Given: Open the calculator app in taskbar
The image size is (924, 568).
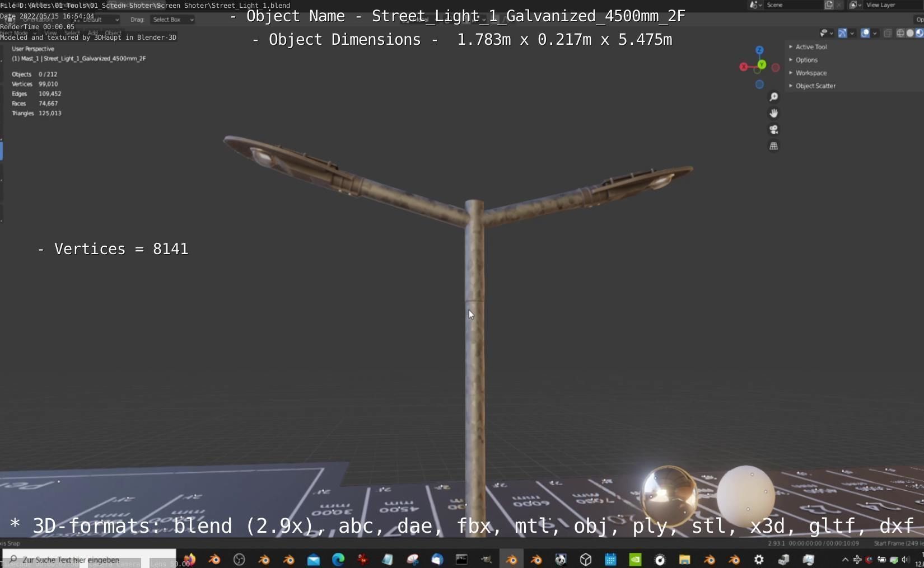Looking at the screenshot, I should tap(610, 559).
